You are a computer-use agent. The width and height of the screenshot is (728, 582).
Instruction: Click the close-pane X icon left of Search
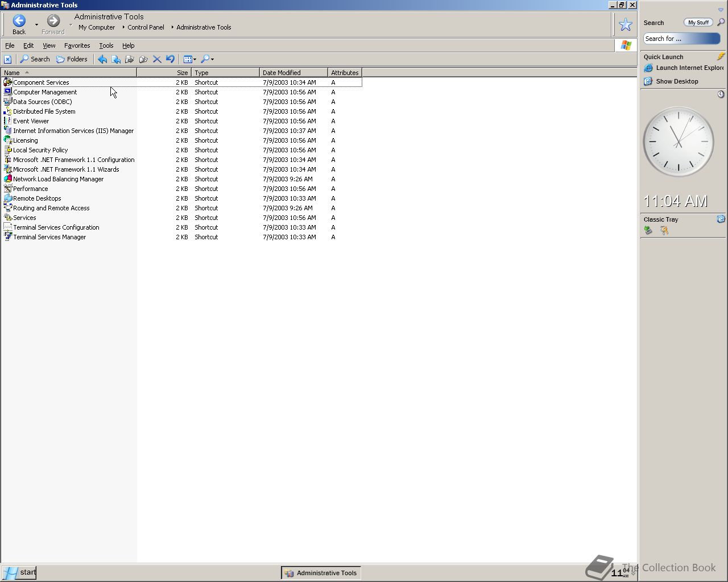pyautogui.click(x=7, y=59)
